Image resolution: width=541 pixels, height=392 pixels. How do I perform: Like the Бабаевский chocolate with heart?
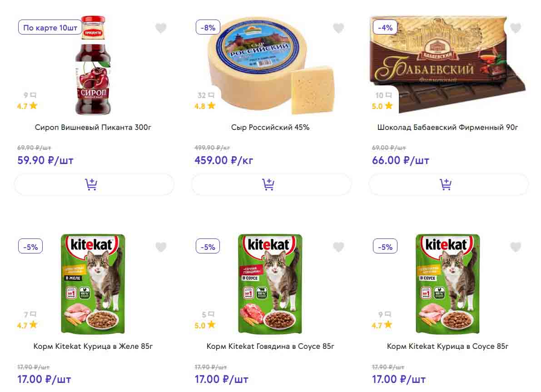click(x=515, y=28)
